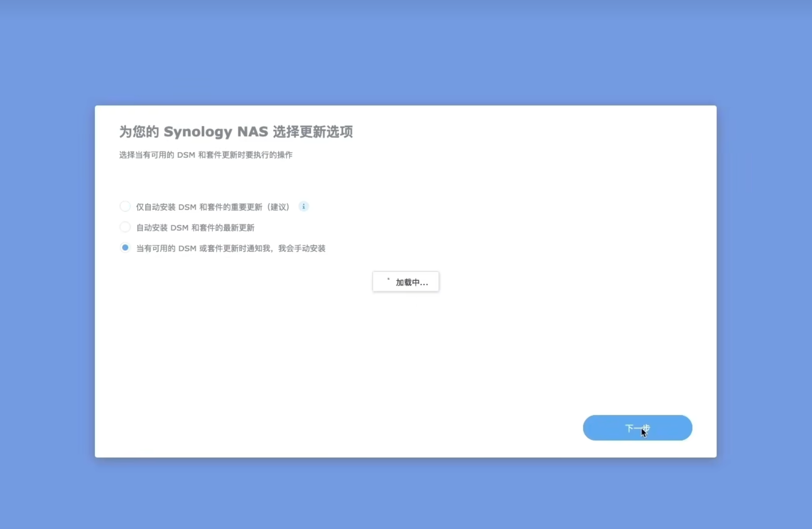Click the heading 为您的 Synology NAS 选择更新选项
This screenshot has height=529, width=812.
[235, 132]
